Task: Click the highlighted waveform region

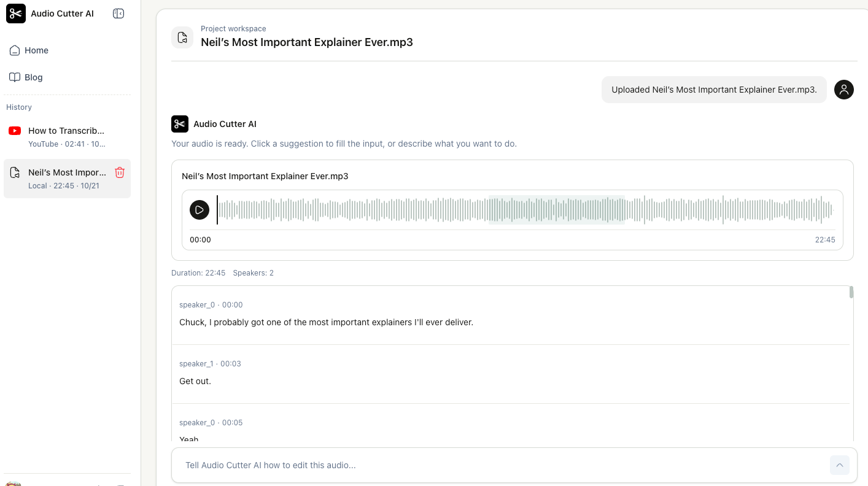Action: [556, 210]
